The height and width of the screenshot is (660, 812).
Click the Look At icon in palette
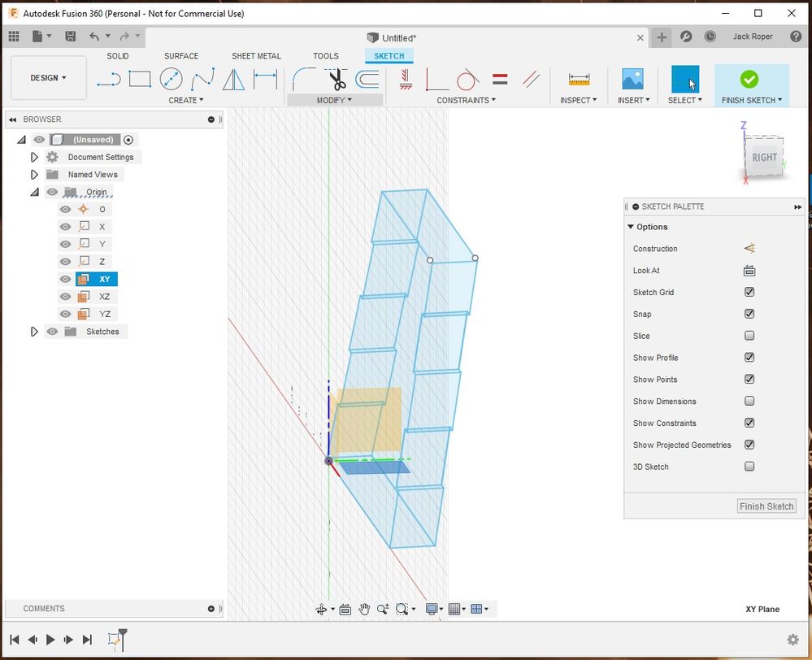[x=749, y=271]
